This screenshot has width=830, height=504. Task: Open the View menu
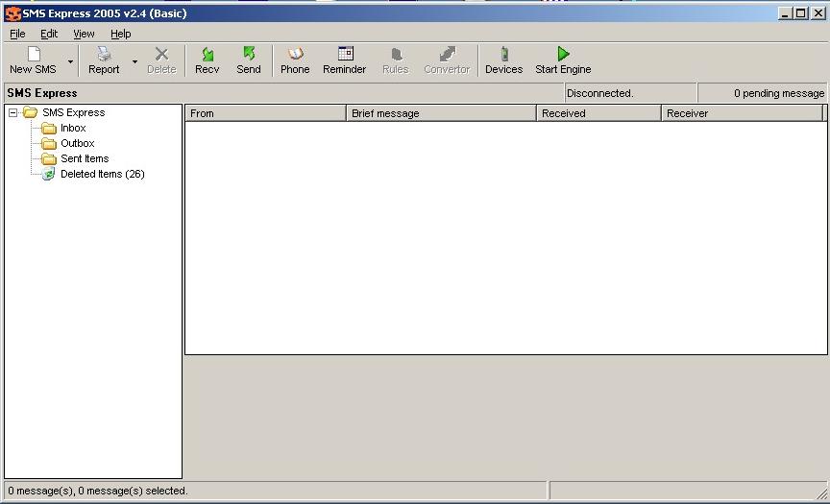84,34
